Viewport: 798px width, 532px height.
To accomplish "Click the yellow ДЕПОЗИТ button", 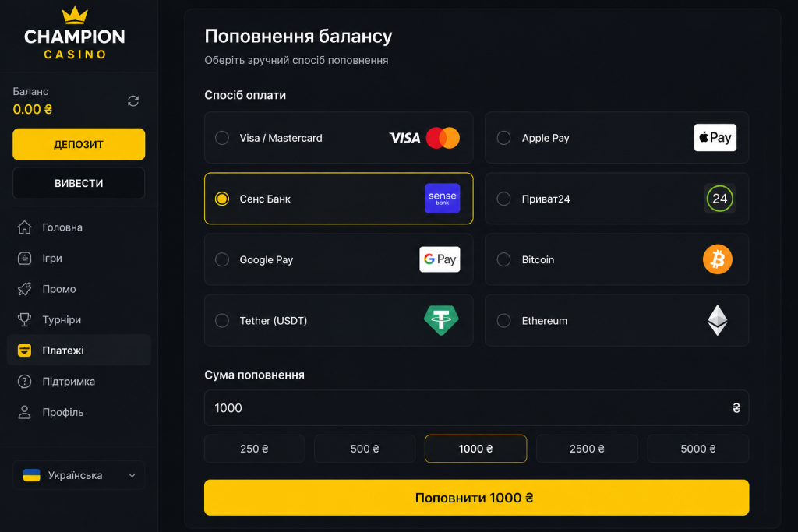I will pyautogui.click(x=79, y=144).
